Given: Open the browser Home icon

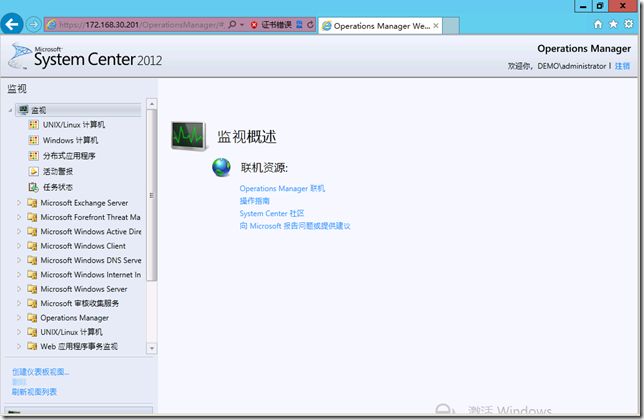Looking at the screenshot, I should [x=598, y=25].
